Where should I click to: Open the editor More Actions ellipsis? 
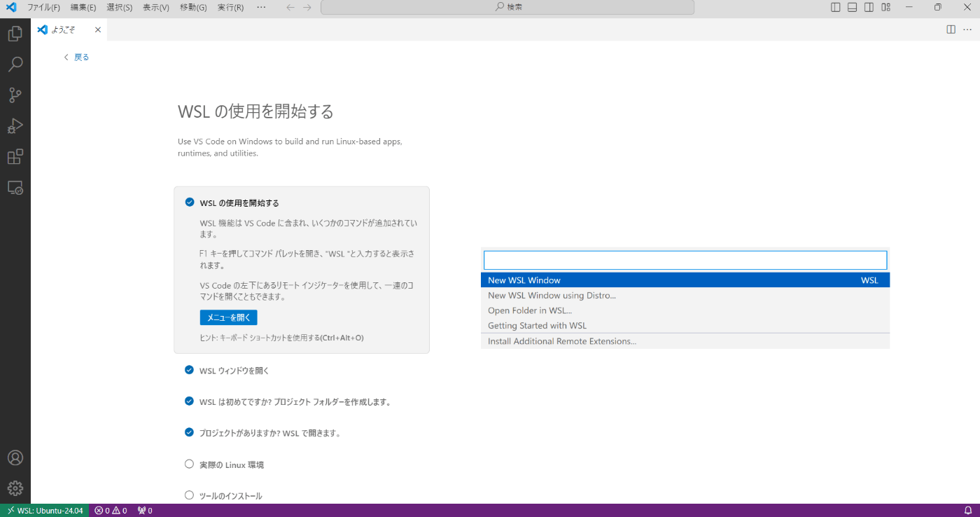tap(967, 29)
